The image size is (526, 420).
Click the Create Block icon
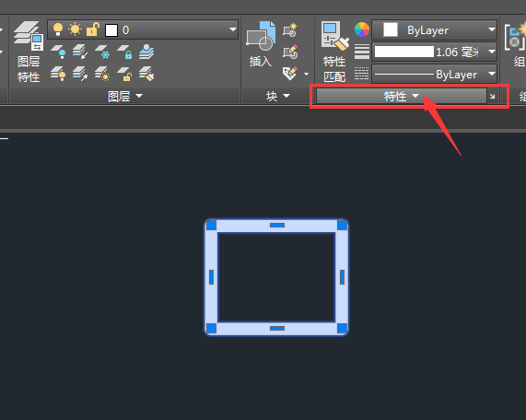click(290, 30)
